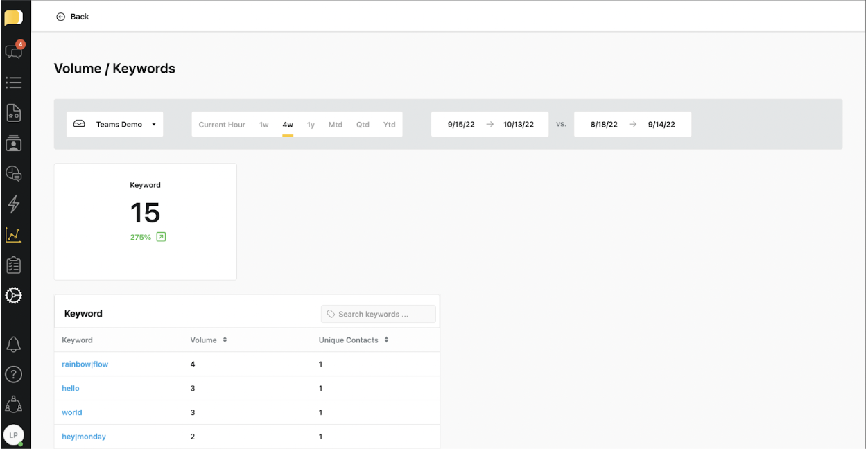
Task: Open the help question mark icon
Action: (13, 374)
